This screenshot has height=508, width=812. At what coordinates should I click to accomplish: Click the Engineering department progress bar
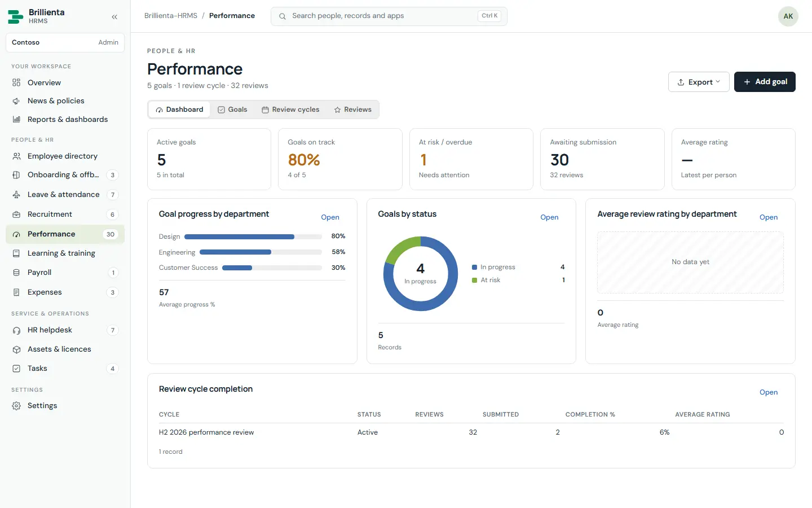tap(261, 252)
